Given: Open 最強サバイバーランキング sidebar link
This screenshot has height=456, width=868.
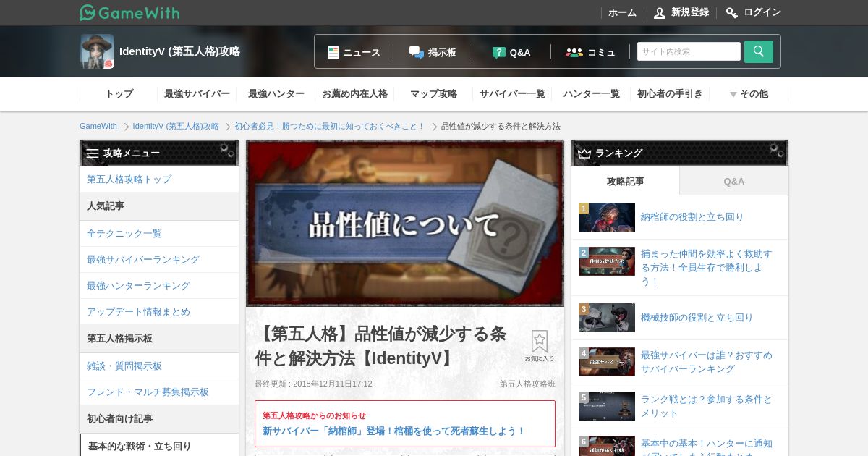Looking at the screenshot, I should click(143, 259).
